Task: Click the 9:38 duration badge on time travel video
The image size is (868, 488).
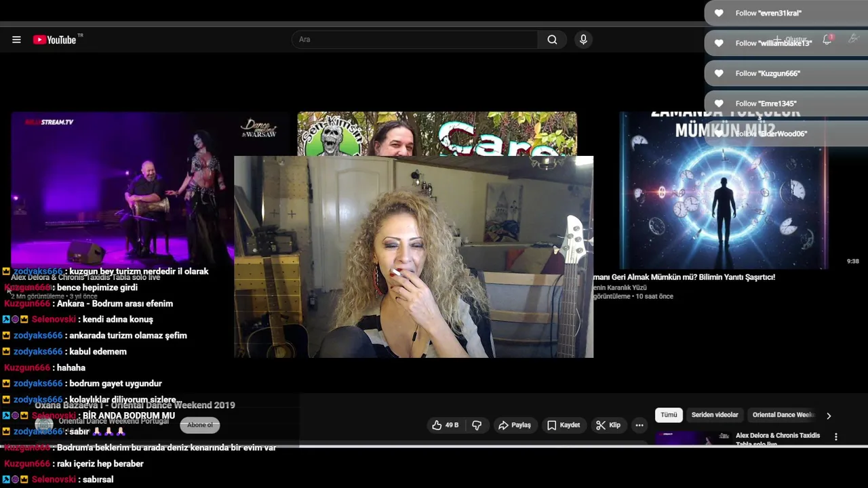Action: click(852, 261)
